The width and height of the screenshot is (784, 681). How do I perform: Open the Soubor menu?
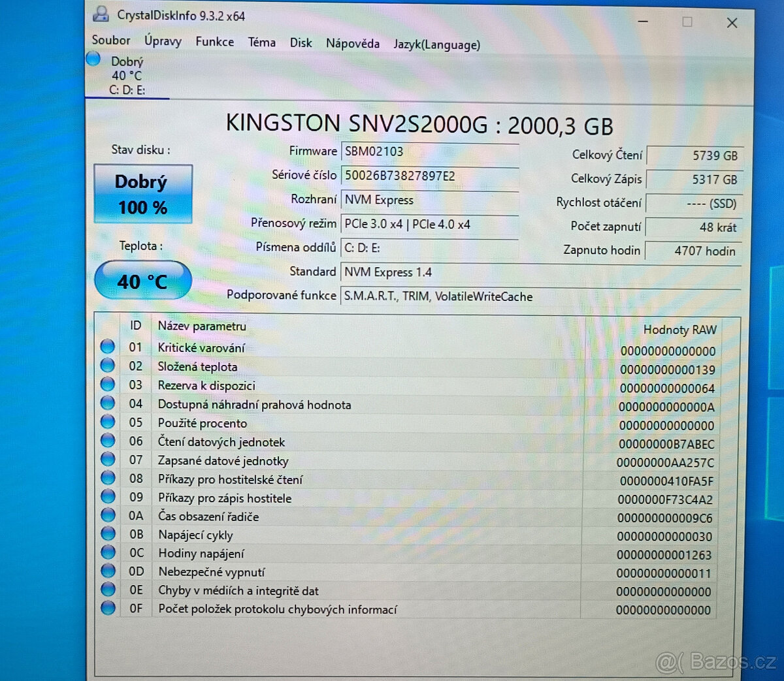click(111, 40)
